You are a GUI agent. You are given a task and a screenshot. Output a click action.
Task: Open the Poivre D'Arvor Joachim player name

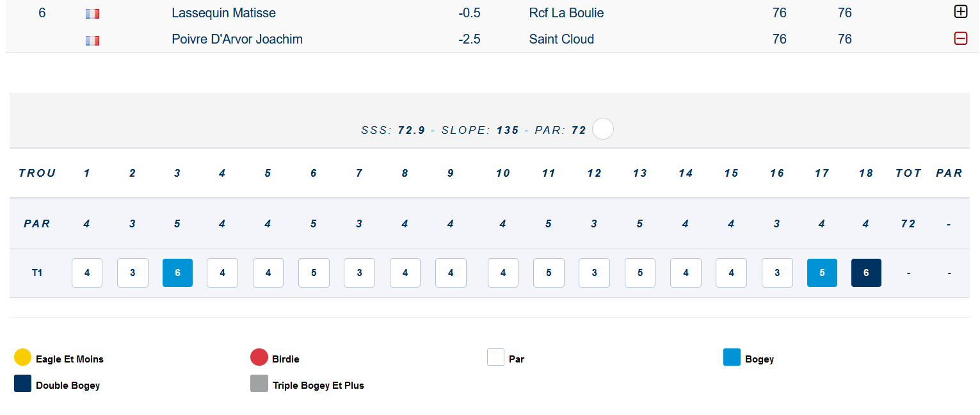coord(237,39)
